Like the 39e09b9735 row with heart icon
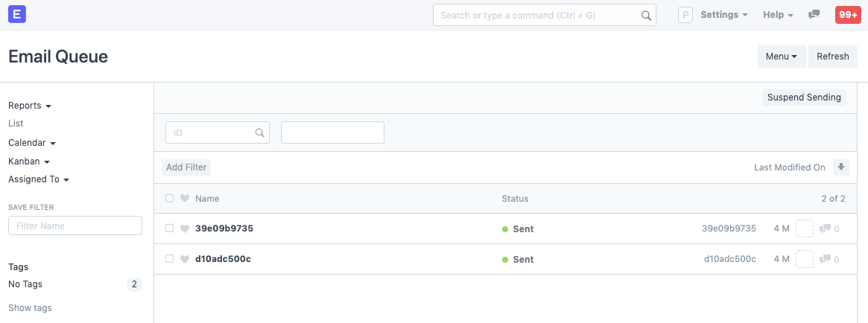868x323 pixels. [185, 229]
